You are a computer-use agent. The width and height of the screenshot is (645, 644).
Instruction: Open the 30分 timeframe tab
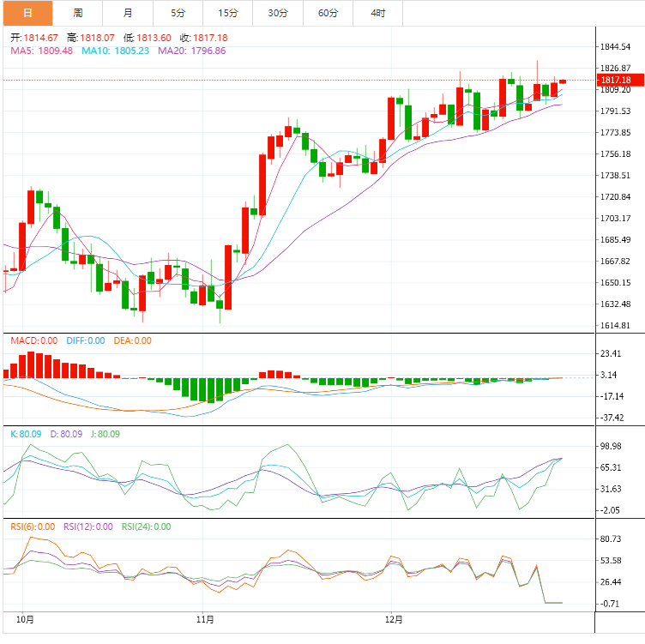(278, 13)
